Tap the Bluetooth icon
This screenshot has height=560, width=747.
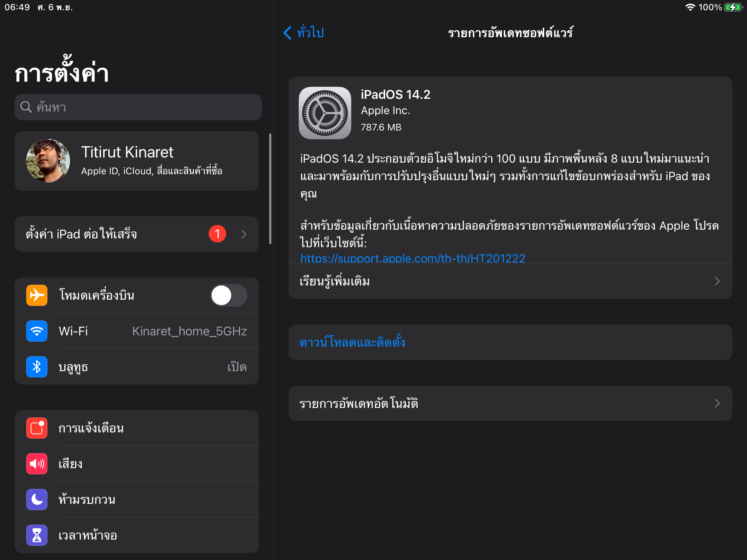click(x=37, y=367)
